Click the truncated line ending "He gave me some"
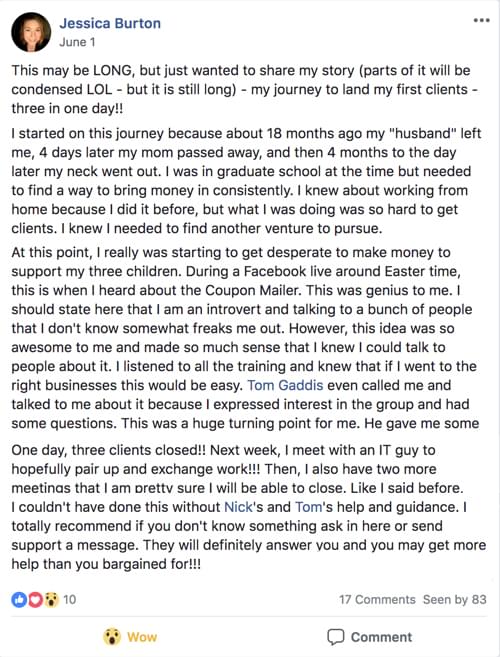The width and height of the screenshot is (500, 657). 245,423
